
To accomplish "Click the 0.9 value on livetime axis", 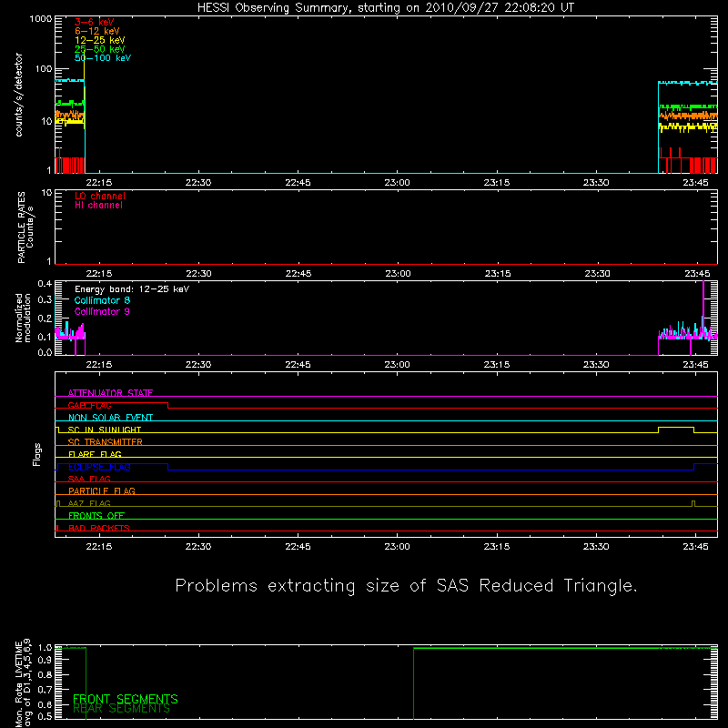I will pos(45,661).
